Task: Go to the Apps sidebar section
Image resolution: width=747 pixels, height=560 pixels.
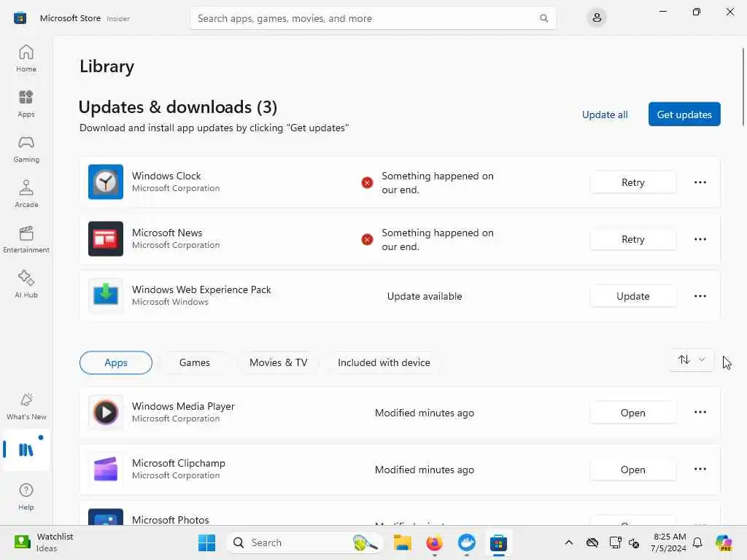Action: (x=26, y=104)
